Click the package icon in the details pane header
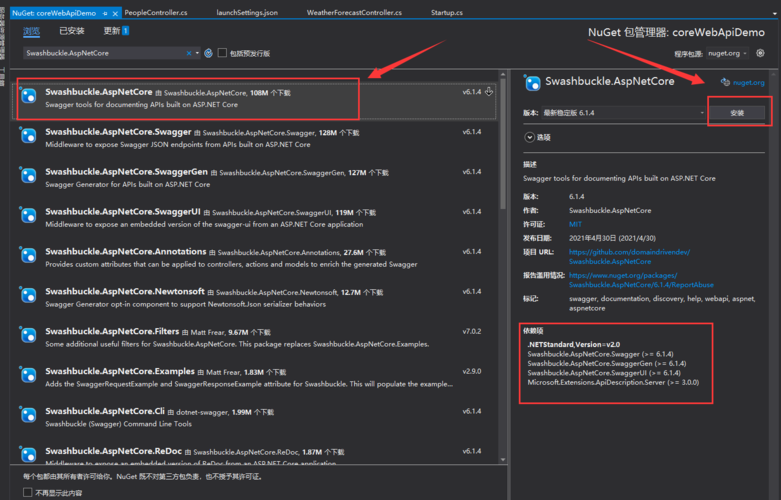Viewport: 781px width, 500px height. point(532,83)
